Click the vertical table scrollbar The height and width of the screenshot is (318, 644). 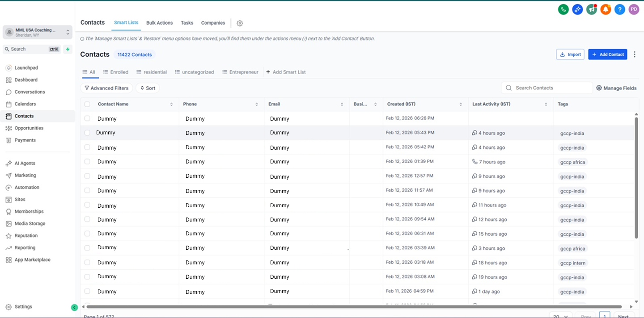point(636,178)
